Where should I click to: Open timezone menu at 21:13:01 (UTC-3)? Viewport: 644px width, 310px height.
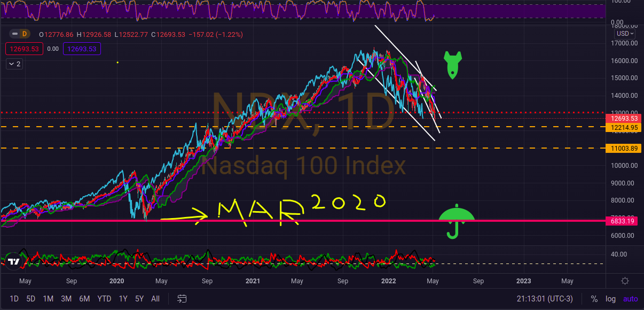[x=545, y=299]
